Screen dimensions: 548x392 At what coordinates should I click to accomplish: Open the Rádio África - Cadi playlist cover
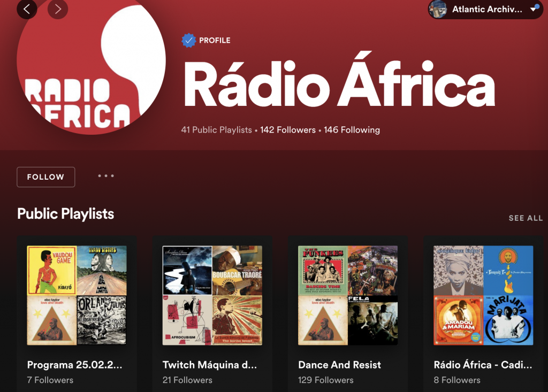483,295
